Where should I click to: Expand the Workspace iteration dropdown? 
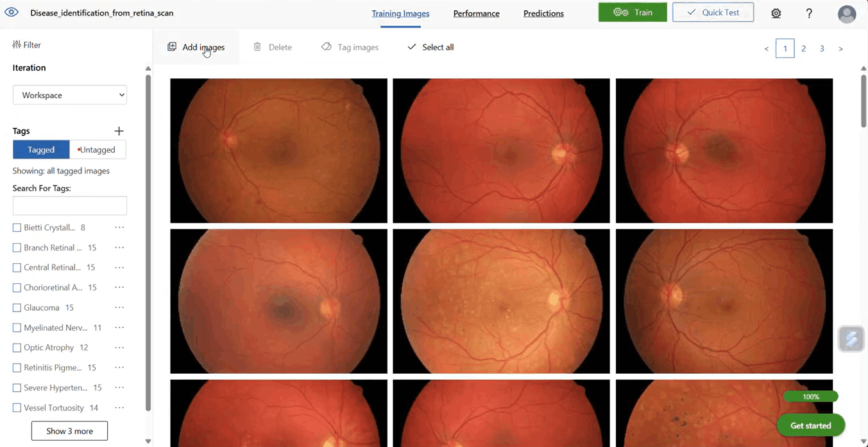click(x=70, y=95)
